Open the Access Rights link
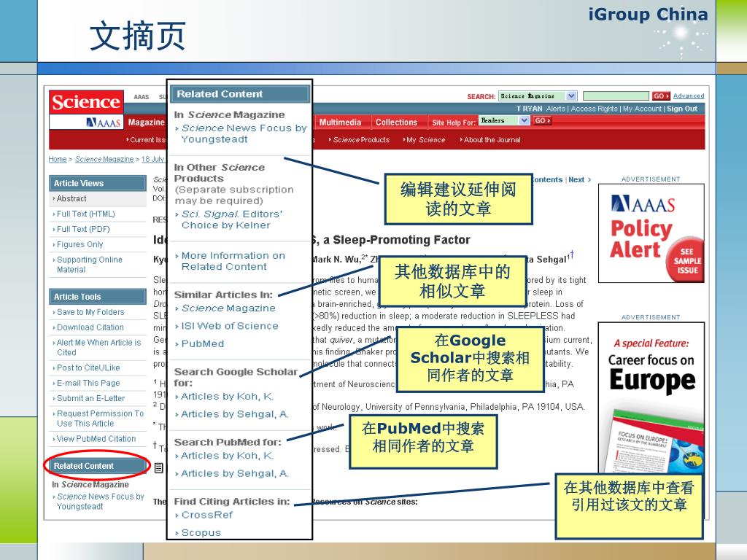The width and height of the screenshot is (747, 560). 594,109
